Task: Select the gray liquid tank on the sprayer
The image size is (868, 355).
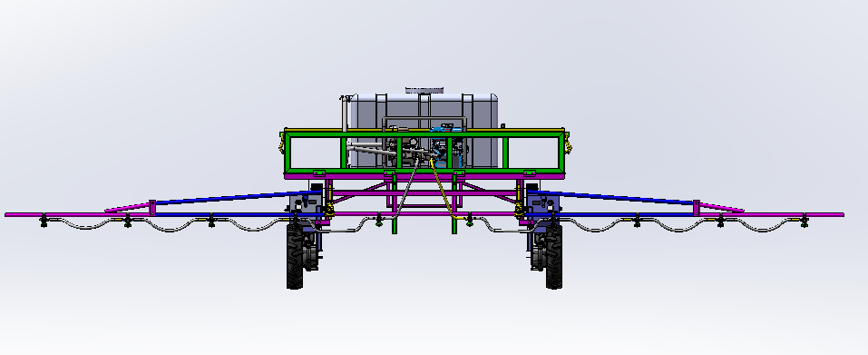Action: point(424,130)
